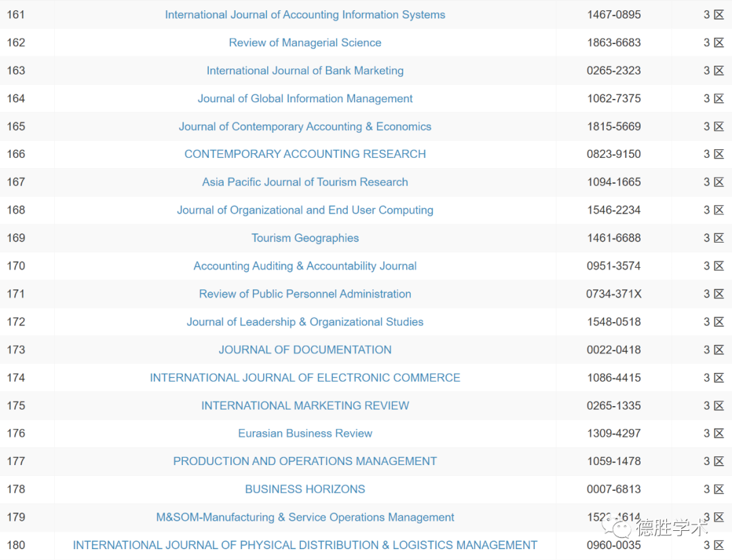Open International Journal of Bank Marketing

(x=305, y=71)
